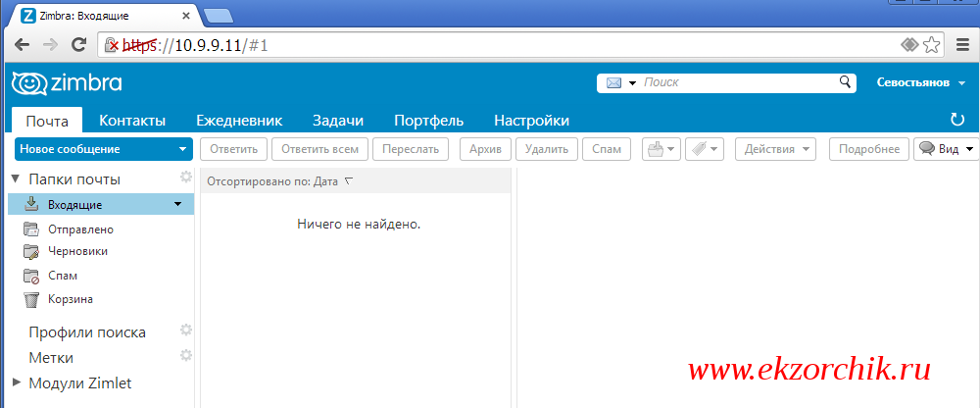The height and width of the screenshot is (408, 980).
Task: Open the Mail folders gear options
Action: [185, 178]
